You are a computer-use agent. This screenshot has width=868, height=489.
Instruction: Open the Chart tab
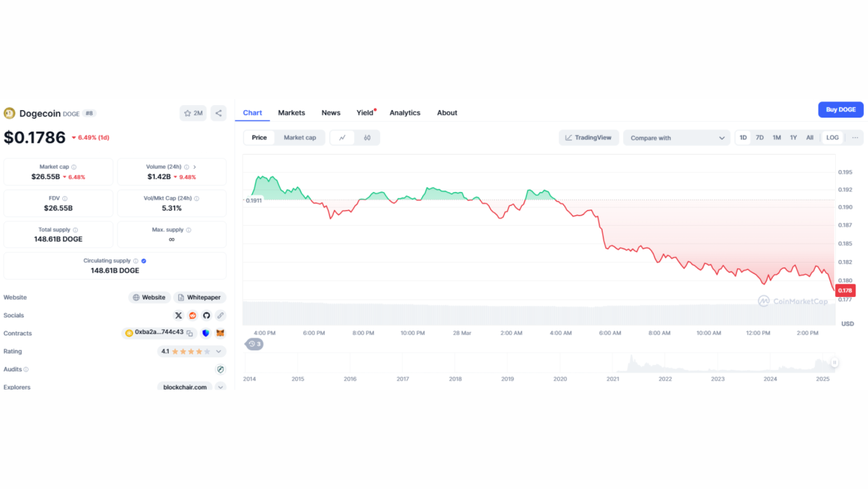click(x=253, y=113)
